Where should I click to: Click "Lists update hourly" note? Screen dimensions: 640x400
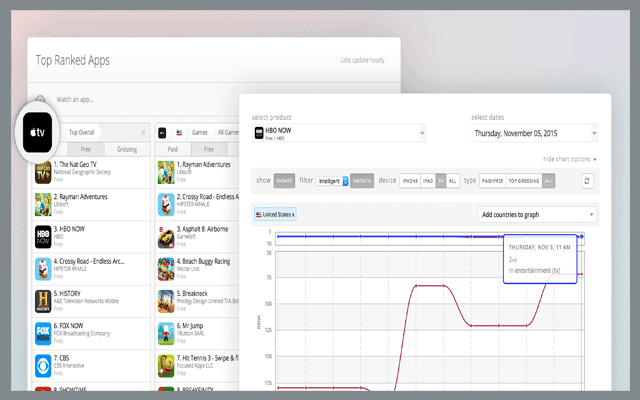[362, 60]
